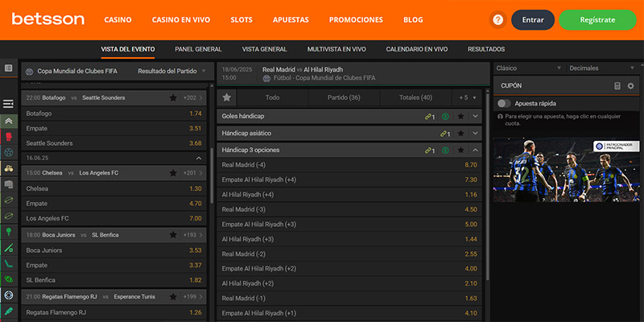This screenshot has width=644, height=322.
Task: Open the CASINO menu
Action: point(118,19)
